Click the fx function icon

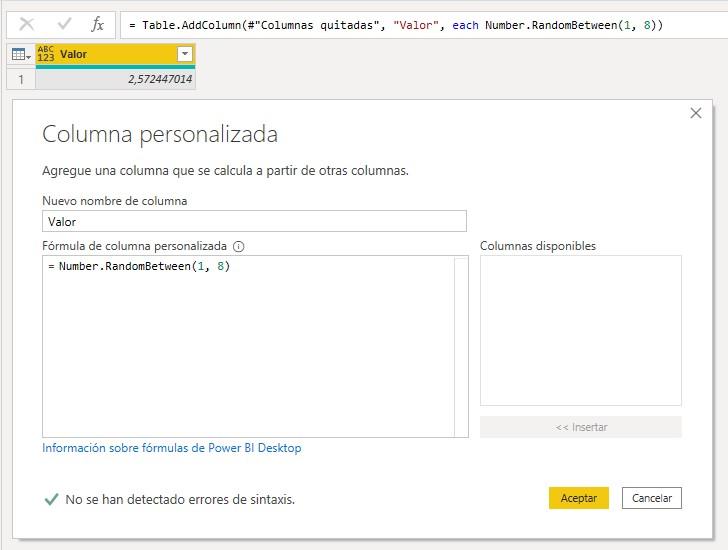[97, 24]
